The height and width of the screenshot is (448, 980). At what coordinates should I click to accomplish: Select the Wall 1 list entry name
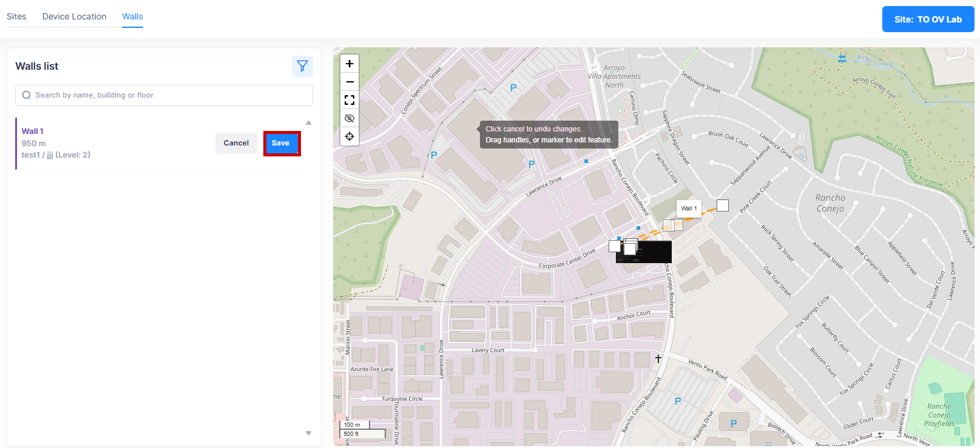tap(33, 131)
